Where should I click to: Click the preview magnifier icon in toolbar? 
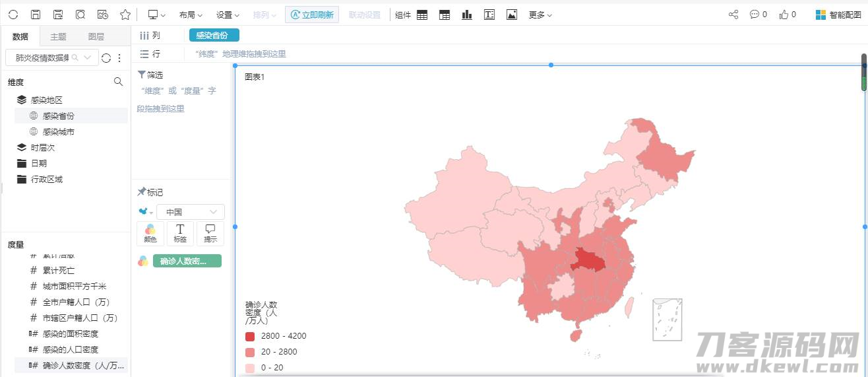pyautogui.click(x=80, y=15)
